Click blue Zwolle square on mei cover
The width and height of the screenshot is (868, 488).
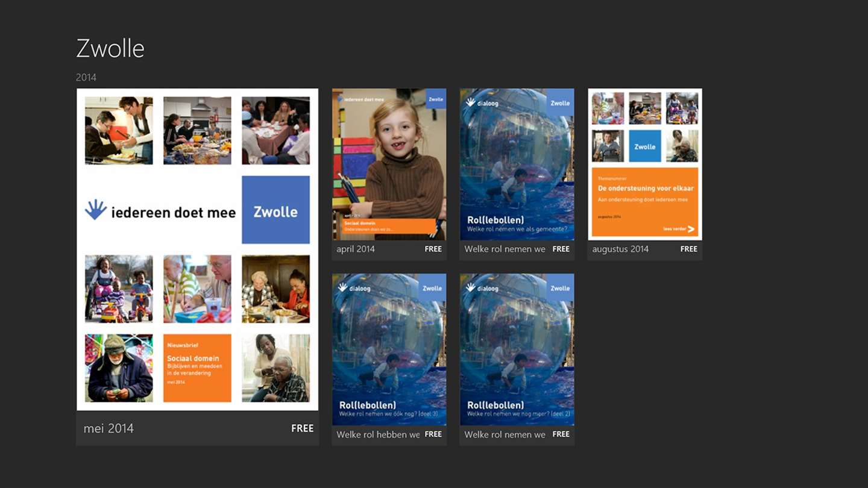275,210
